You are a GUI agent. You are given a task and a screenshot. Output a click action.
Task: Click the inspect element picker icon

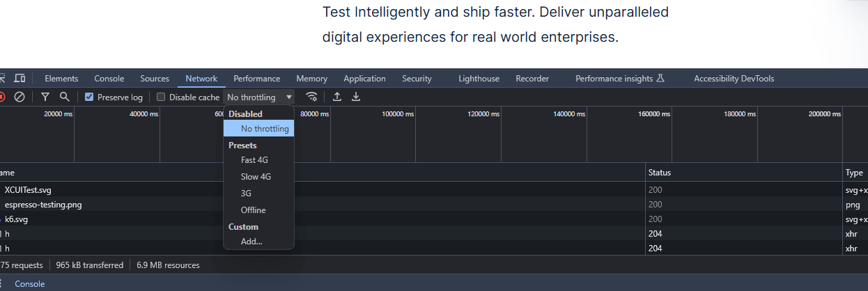coord(2,78)
